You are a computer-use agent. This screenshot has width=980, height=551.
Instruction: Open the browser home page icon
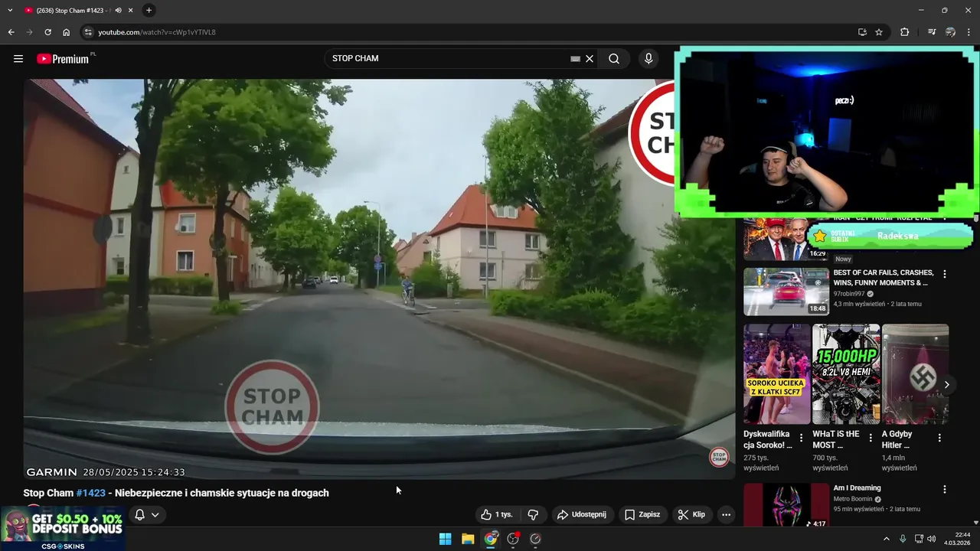click(66, 32)
